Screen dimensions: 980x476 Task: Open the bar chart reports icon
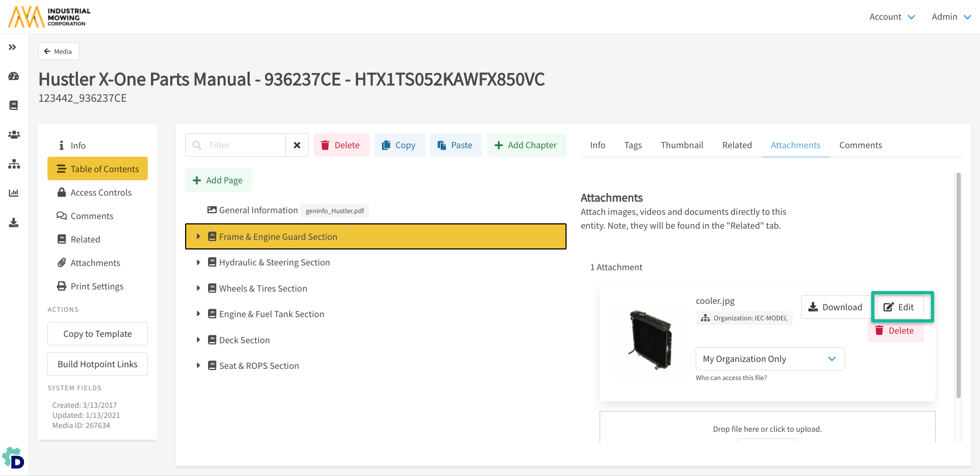14,193
